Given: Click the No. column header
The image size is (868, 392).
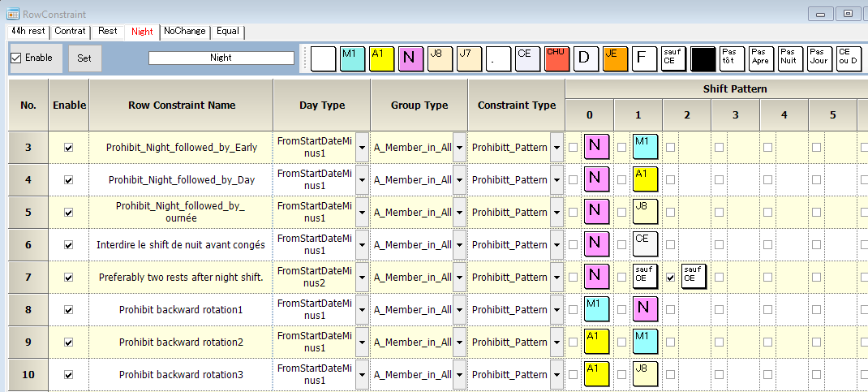Looking at the screenshot, I should click(28, 106).
